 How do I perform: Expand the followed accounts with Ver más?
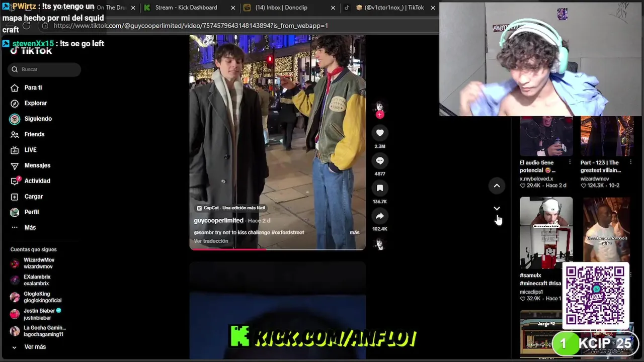[29, 347]
